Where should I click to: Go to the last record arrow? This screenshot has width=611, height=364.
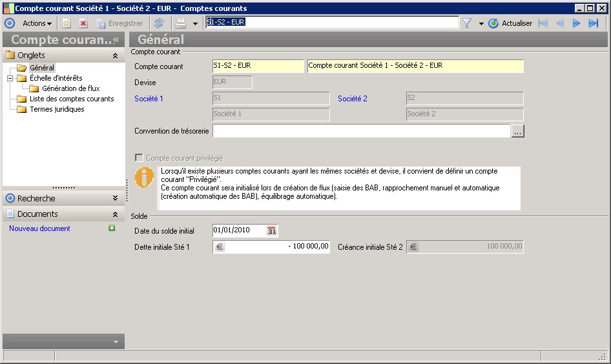click(x=593, y=23)
